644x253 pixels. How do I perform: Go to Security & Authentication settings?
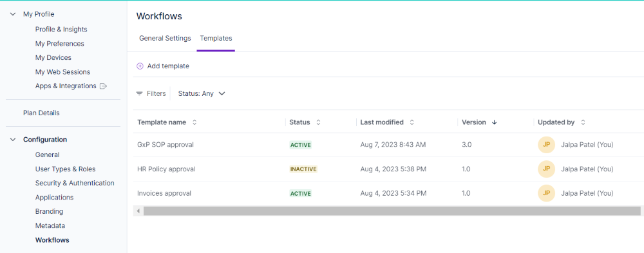75,183
